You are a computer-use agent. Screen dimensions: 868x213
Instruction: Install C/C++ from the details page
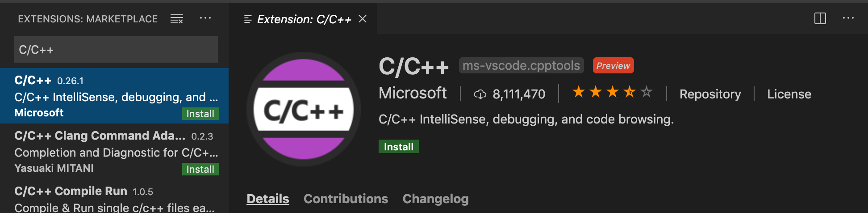[398, 147]
